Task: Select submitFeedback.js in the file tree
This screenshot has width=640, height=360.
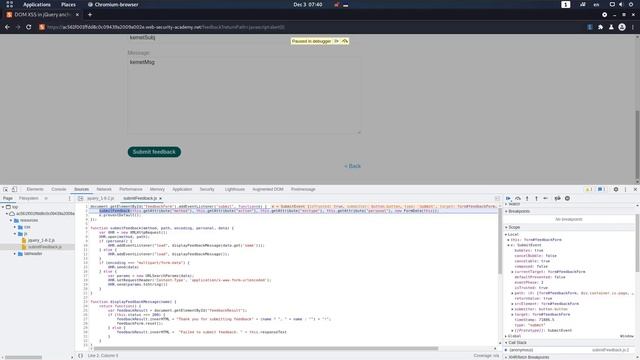Action: 45,247
